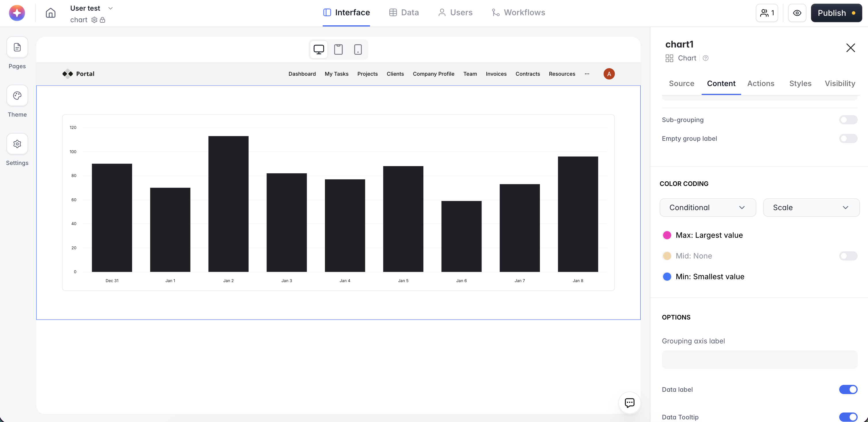Toggle the Data label switch
This screenshot has height=422, width=868.
pyautogui.click(x=848, y=389)
